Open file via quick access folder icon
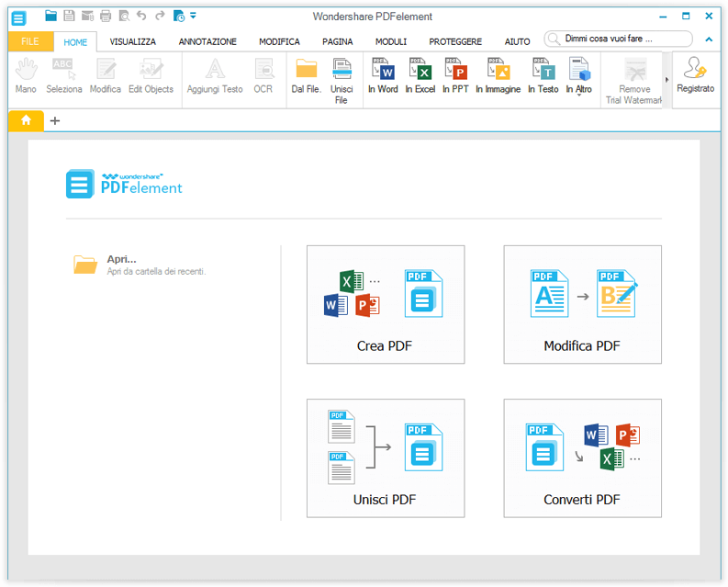Image resolution: width=728 pixels, height=587 pixels. click(50, 16)
